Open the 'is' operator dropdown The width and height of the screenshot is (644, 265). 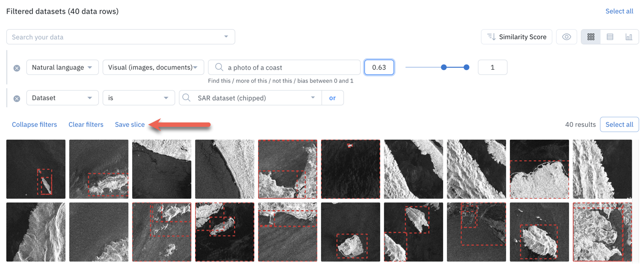click(138, 98)
